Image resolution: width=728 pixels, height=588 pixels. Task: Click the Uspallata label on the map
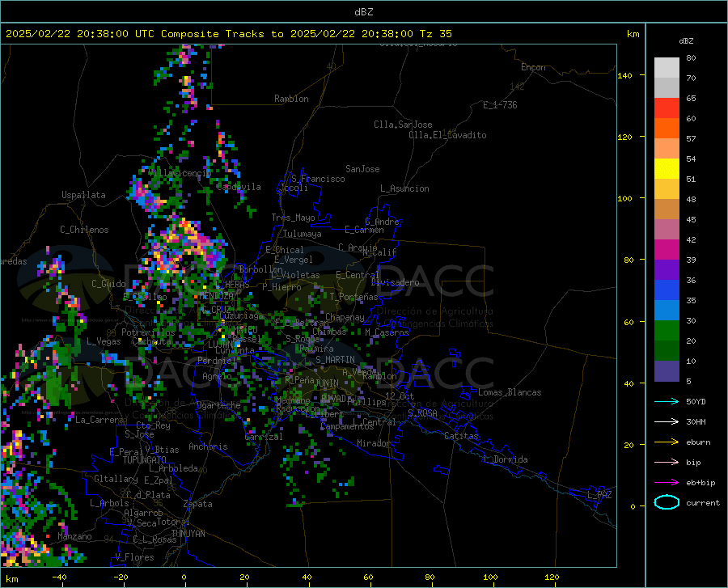(83, 195)
